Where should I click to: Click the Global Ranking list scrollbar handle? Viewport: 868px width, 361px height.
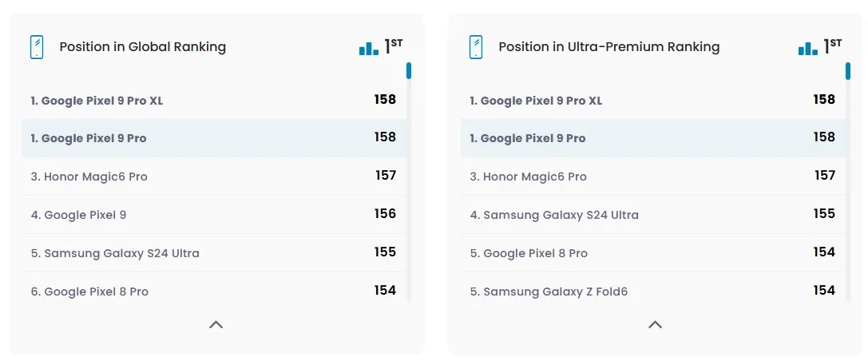[409, 71]
